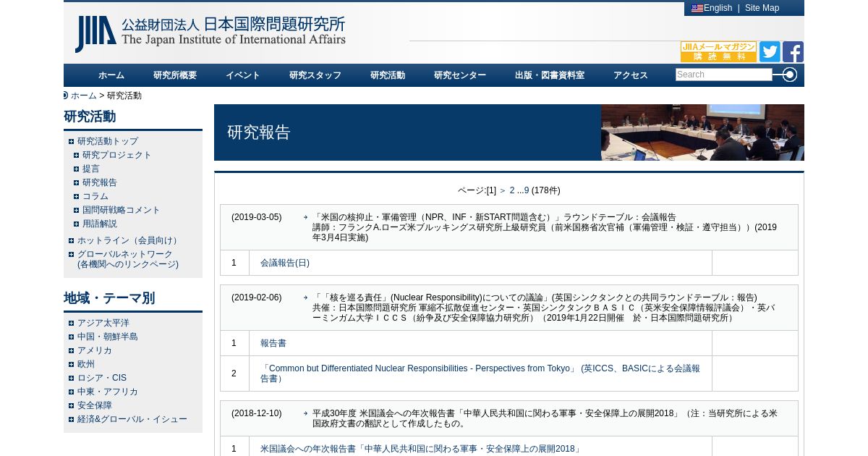Image resolution: width=868 pixels, height=456 pixels.
Task: Open the 研究センター navigation menu item
Action: pos(460,75)
